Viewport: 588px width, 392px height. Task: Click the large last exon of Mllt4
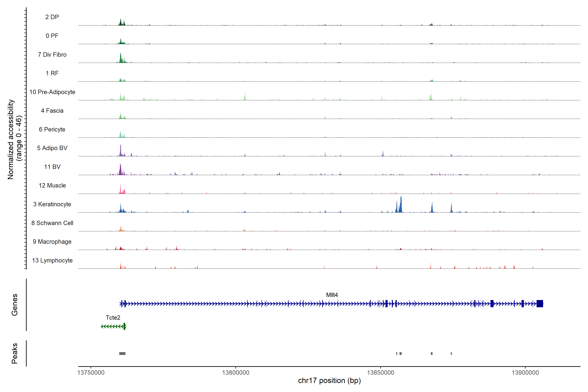pos(539,304)
